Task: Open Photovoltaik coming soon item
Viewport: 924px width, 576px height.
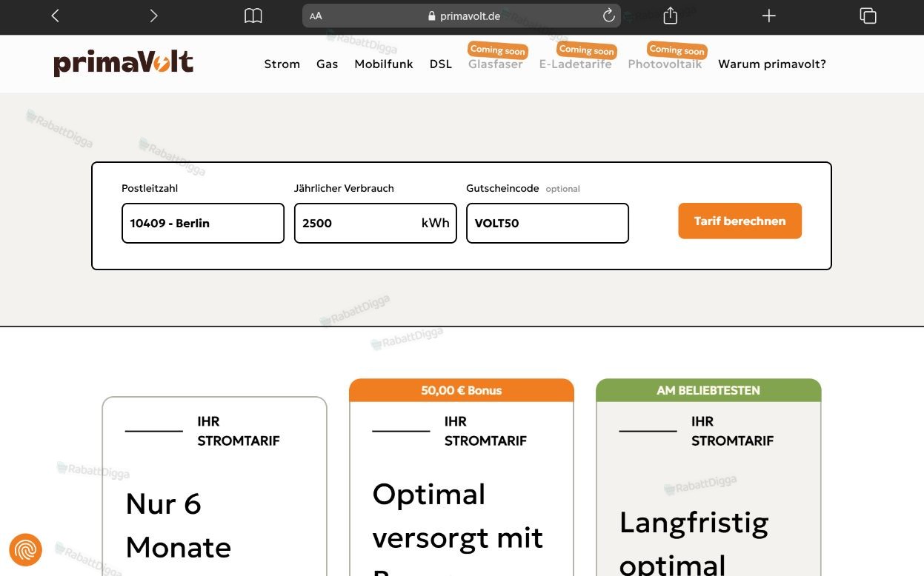Action: (665, 64)
